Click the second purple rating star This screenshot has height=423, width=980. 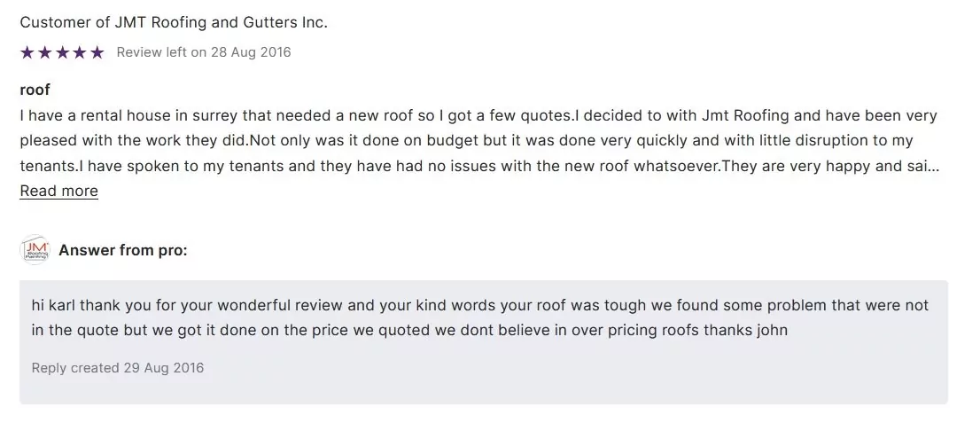point(44,52)
